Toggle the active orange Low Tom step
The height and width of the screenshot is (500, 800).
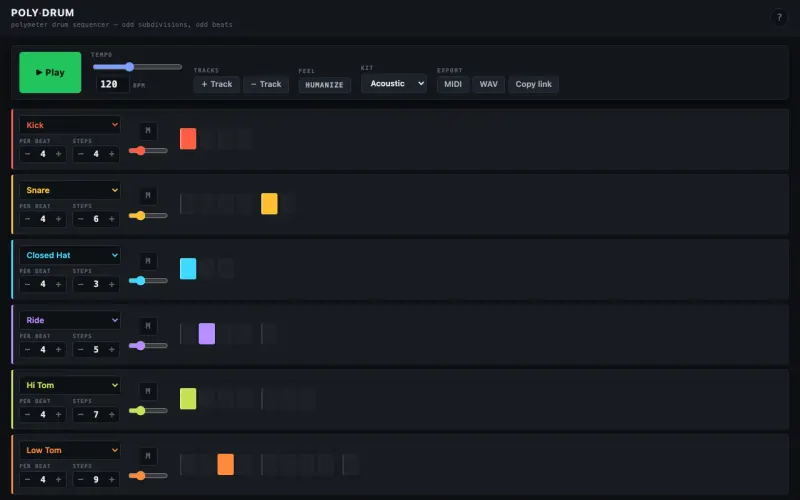226,464
